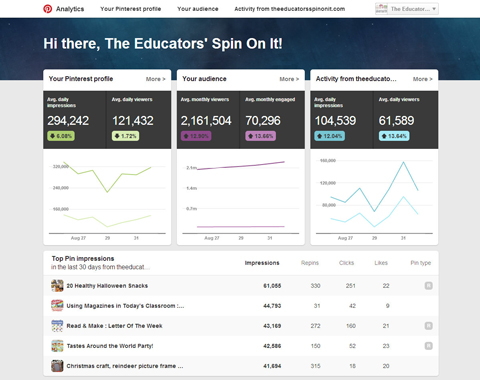Click the 43,169 impressions cell
Image resolution: width=480 pixels, height=380 pixels.
pos(272,326)
